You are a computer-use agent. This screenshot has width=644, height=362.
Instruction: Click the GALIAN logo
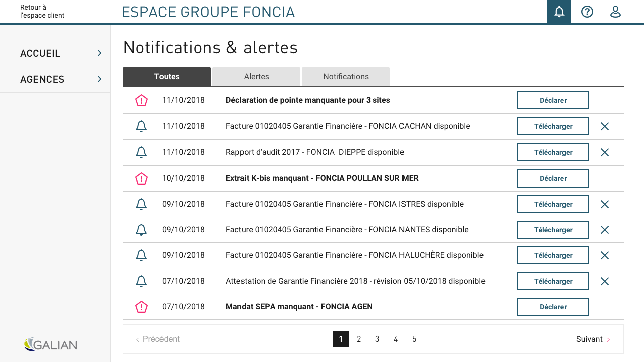pyautogui.click(x=50, y=344)
